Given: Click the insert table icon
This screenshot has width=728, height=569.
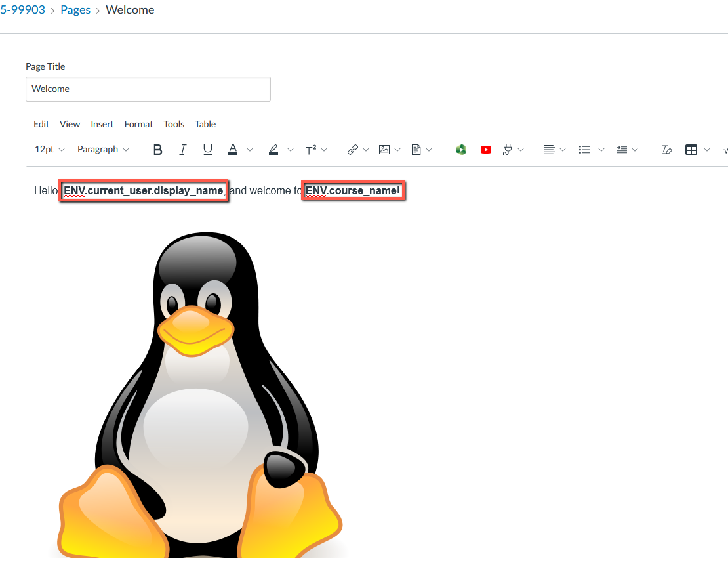Looking at the screenshot, I should (x=691, y=150).
